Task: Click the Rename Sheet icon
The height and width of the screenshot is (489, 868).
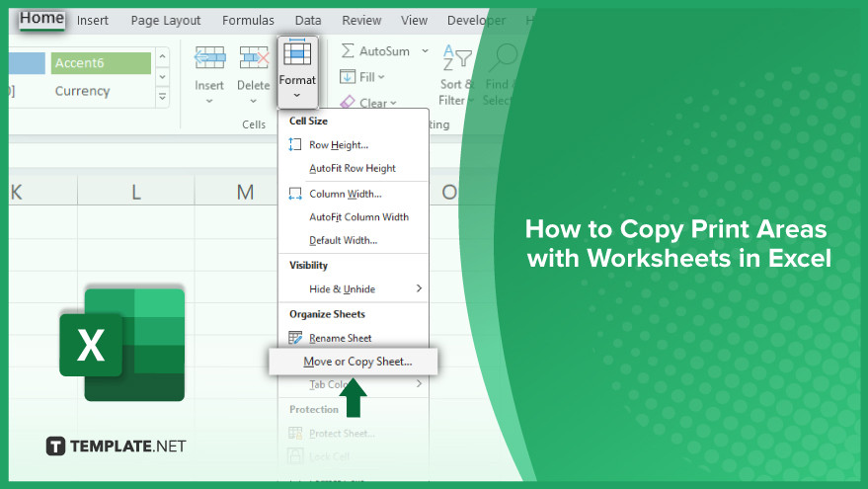Action: tap(295, 338)
